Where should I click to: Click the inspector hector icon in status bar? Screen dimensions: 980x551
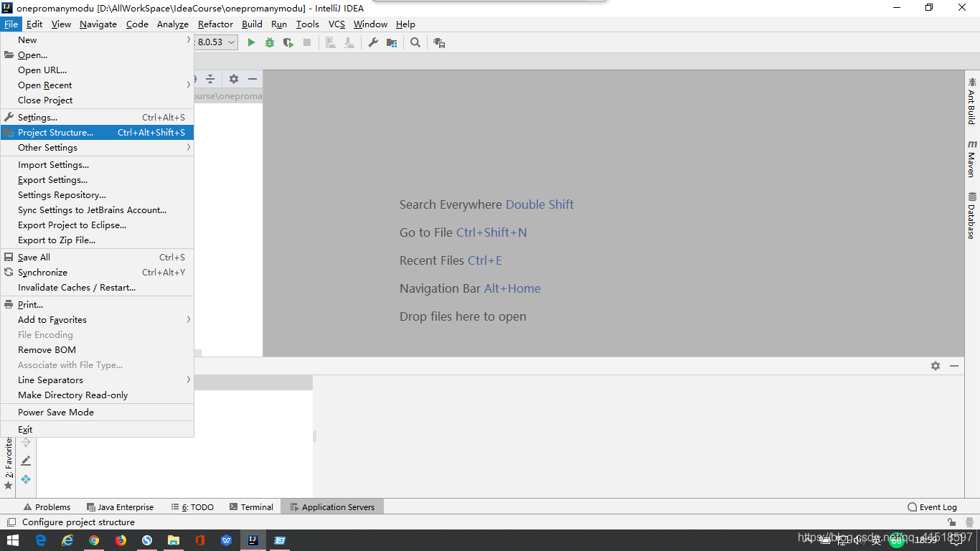pos(969,522)
